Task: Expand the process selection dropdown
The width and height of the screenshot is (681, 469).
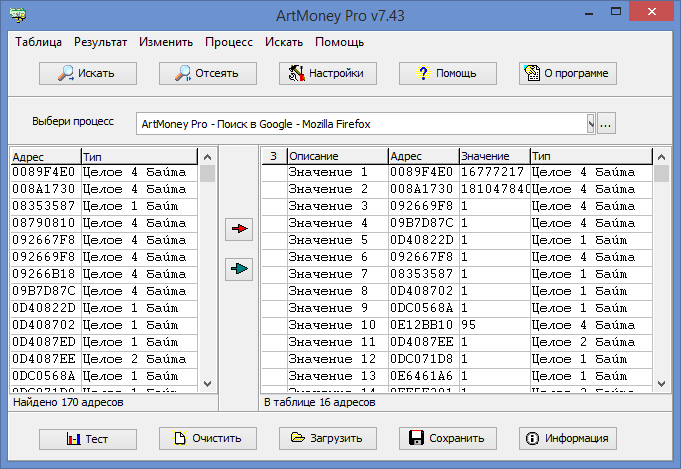Action: (591, 124)
